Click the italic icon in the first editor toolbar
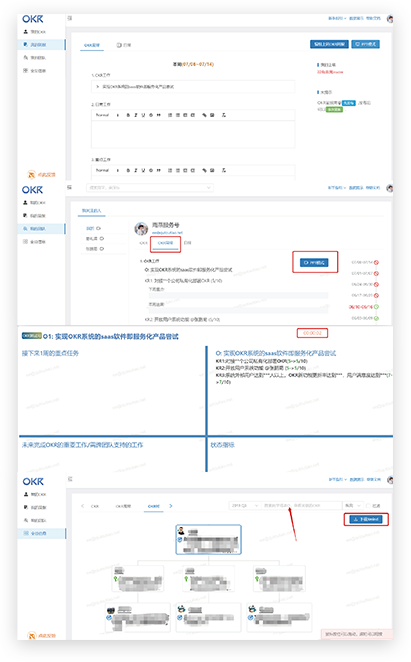Screen dimensions: 411x662 click(135, 115)
